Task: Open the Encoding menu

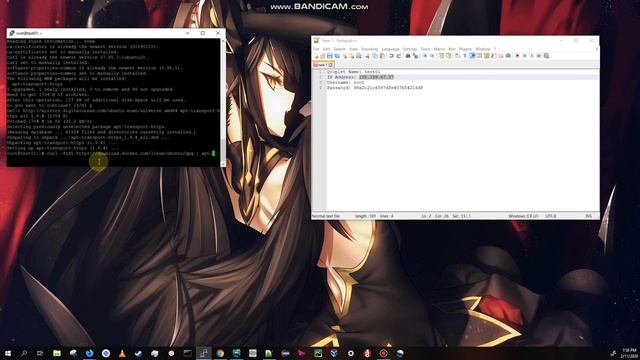Action: coord(370,49)
